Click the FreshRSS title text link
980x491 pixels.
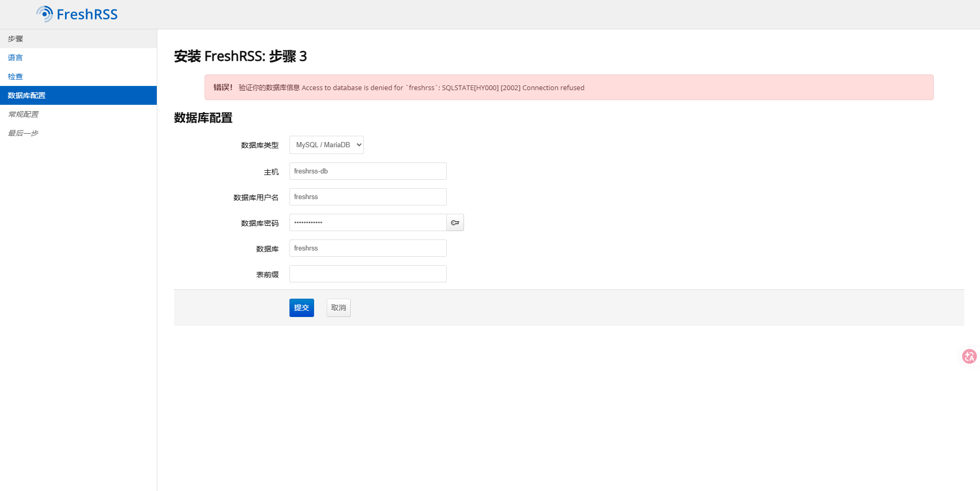tap(87, 15)
